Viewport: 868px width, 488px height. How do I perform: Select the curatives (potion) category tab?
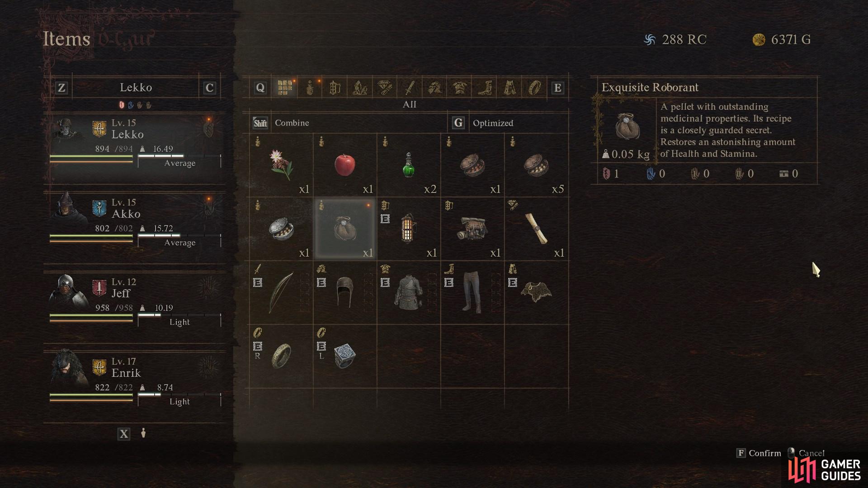(310, 87)
